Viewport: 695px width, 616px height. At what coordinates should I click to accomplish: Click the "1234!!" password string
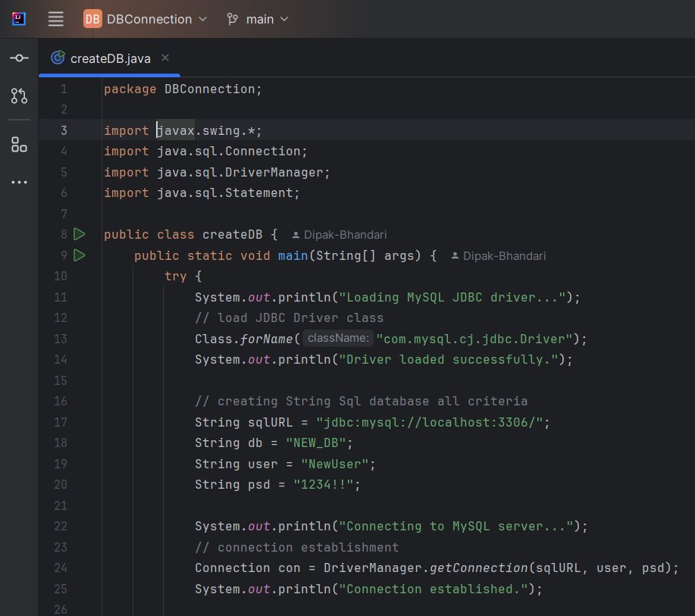324,484
